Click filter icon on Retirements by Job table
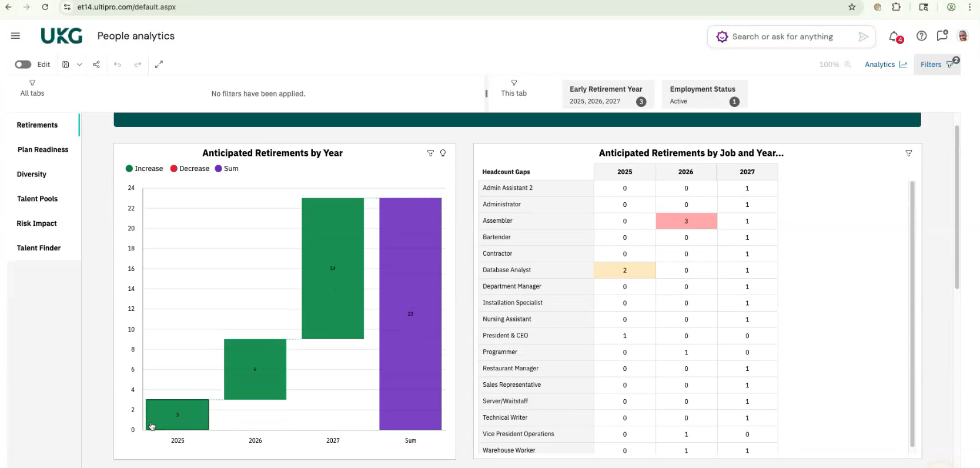The height and width of the screenshot is (468, 980). point(908,153)
